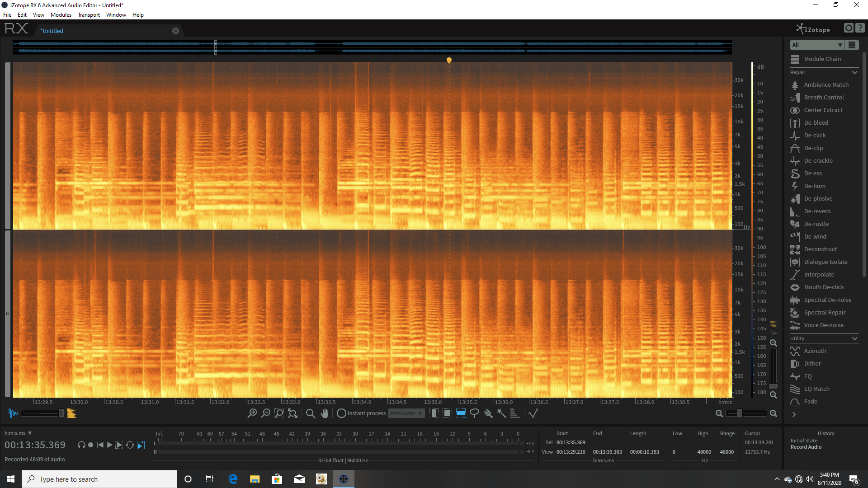Open the All module filter dropdown
868x488 pixels.
[817, 45]
